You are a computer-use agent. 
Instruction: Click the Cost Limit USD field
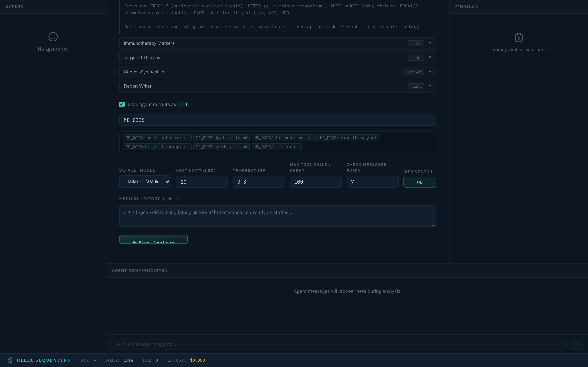[202, 182]
